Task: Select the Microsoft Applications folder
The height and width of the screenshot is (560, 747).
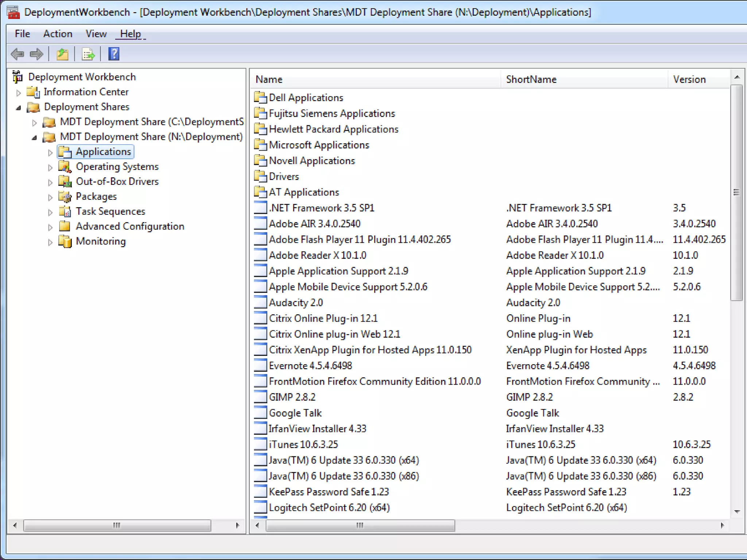Action: click(319, 145)
